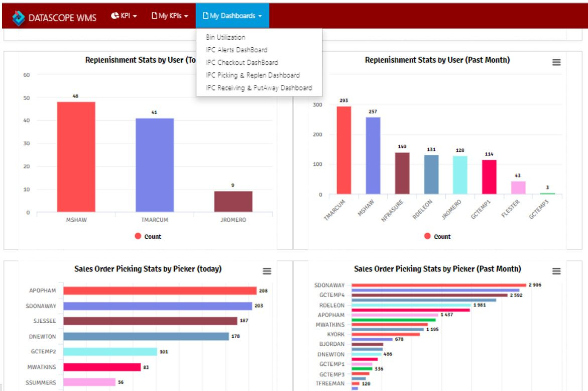The height and width of the screenshot is (391, 588).
Task: Open the hamburger menu on Replenishment Stats Past Month chart
Action: [555, 62]
